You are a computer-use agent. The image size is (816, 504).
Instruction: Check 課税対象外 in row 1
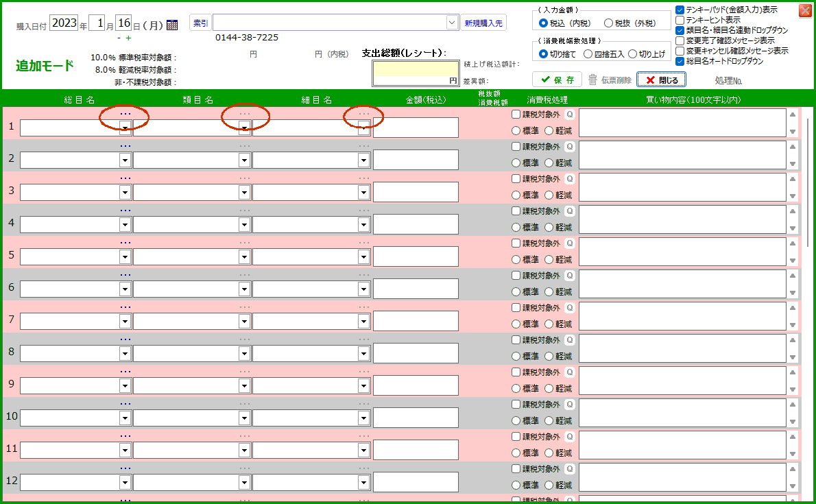(516, 115)
